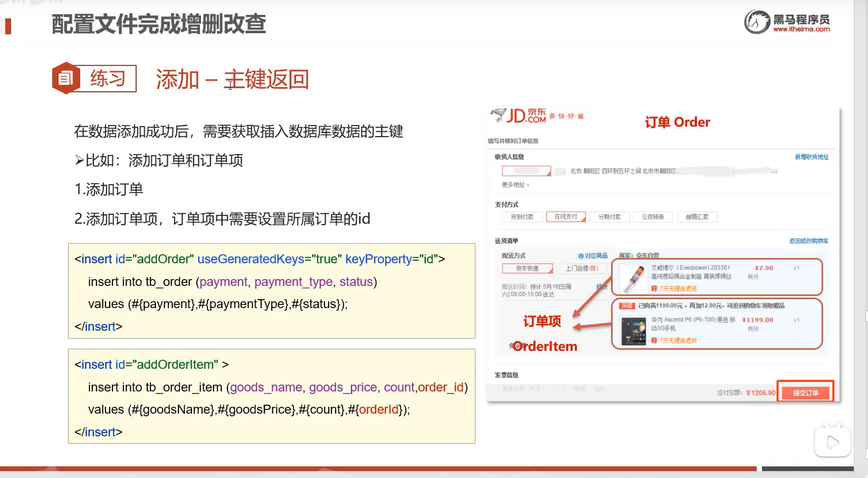
Task: Choose the 分期付款 payment option
Action: coord(609,217)
